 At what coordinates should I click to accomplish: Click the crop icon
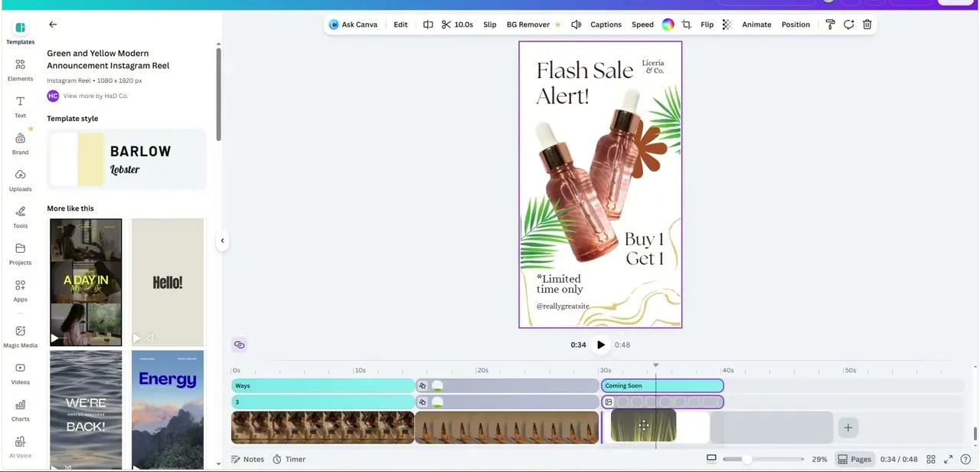[687, 25]
